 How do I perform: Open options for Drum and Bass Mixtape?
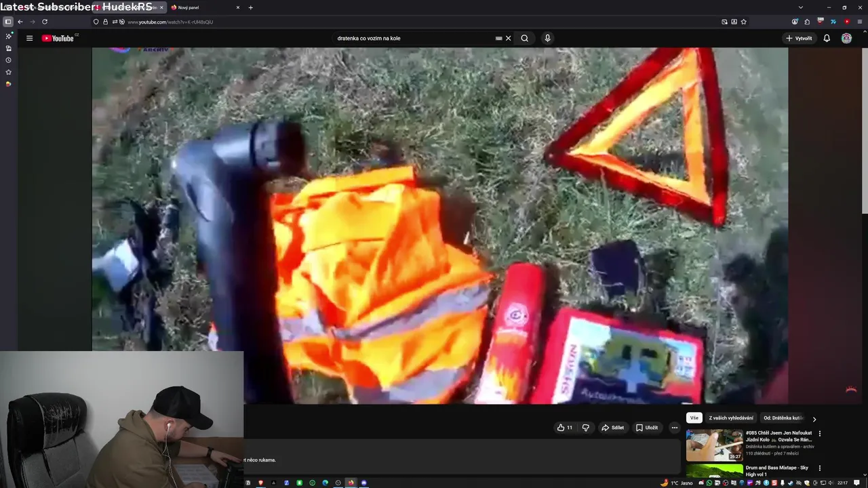819,468
